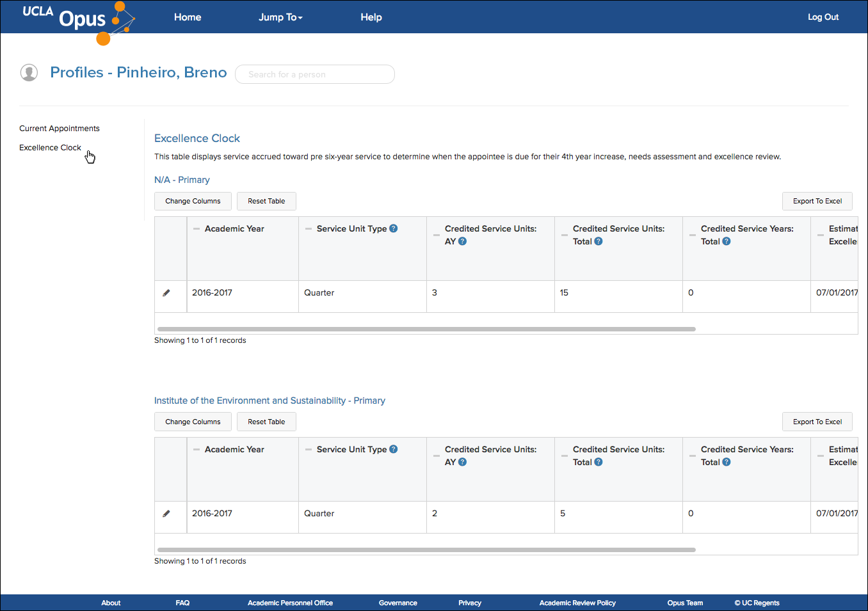Go to Home in the top navigation
This screenshot has height=611, width=868.
188,17
